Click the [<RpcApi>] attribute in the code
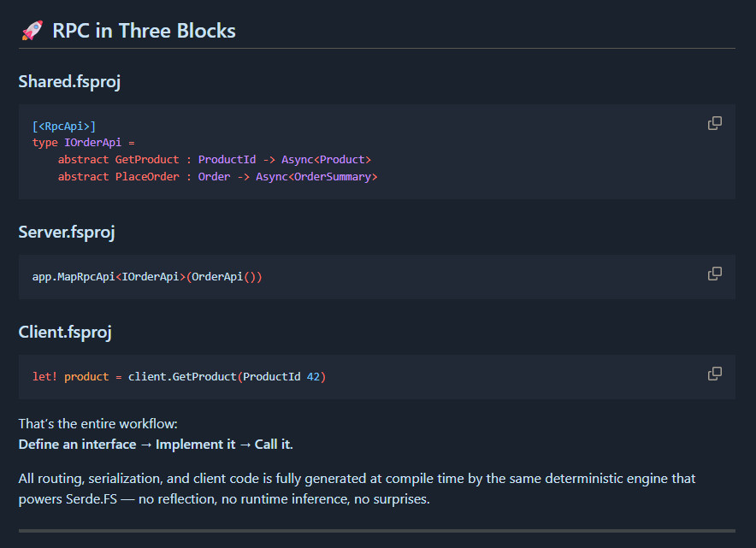Image resolution: width=756 pixels, height=548 pixels. (64, 126)
